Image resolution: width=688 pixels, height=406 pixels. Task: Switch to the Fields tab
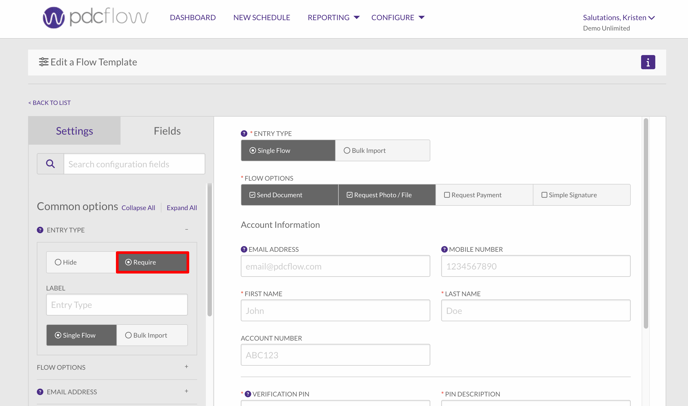pos(167,131)
